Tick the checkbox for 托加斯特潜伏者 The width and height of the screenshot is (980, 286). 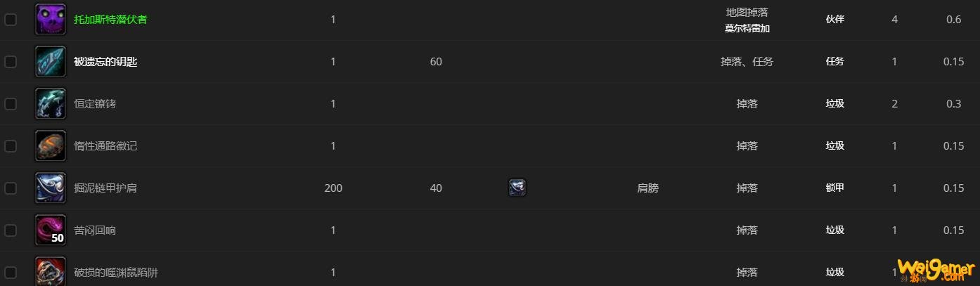click(x=11, y=20)
